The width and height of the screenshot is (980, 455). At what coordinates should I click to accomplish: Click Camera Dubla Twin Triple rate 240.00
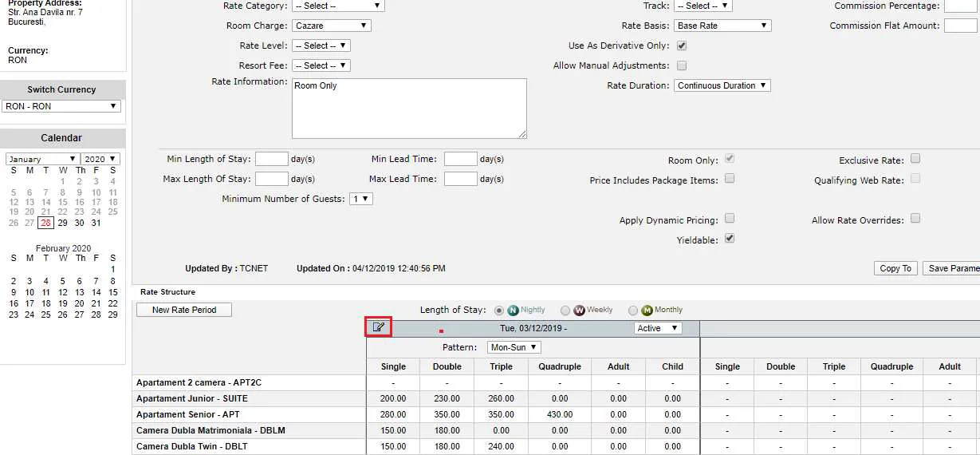[501, 446]
